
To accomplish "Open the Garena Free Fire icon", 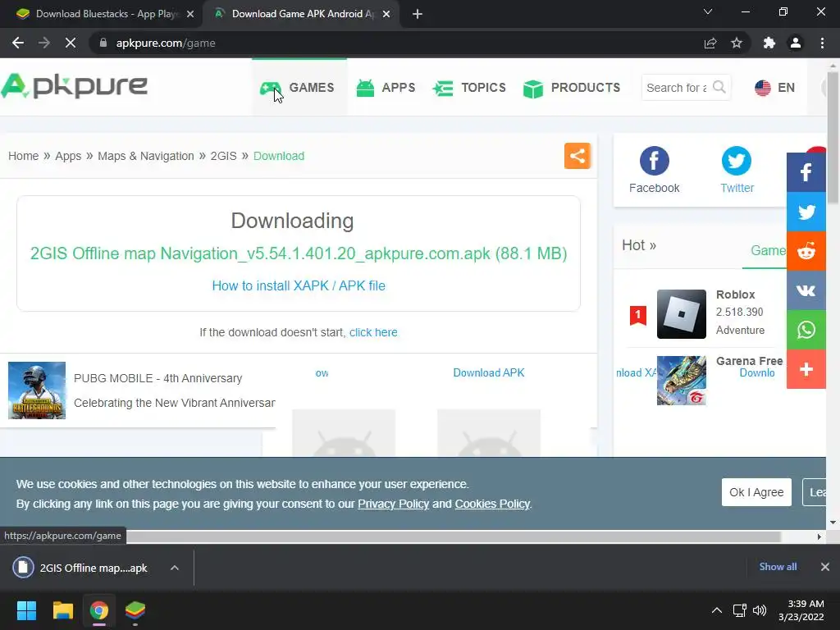I will point(682,381).
